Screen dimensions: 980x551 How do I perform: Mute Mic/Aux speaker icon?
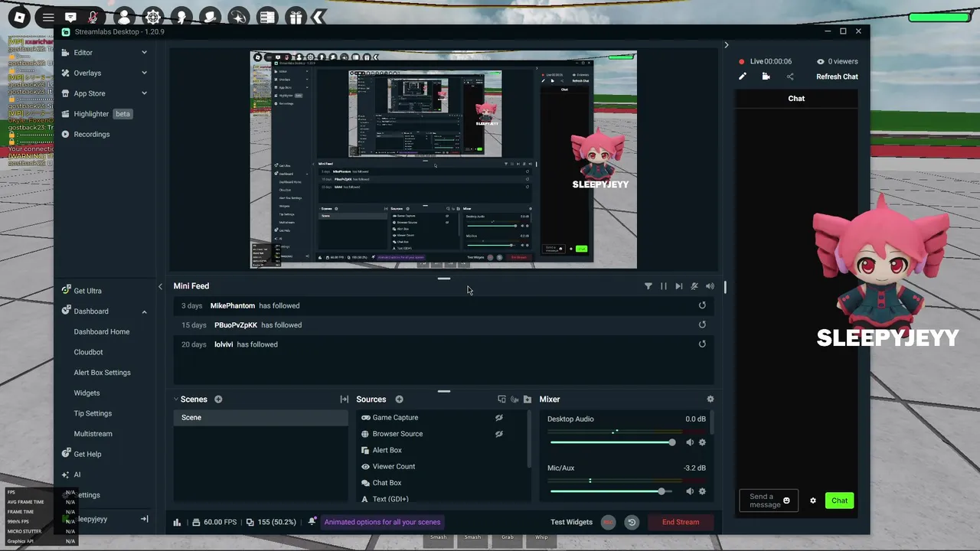click(x=690, y=491)
